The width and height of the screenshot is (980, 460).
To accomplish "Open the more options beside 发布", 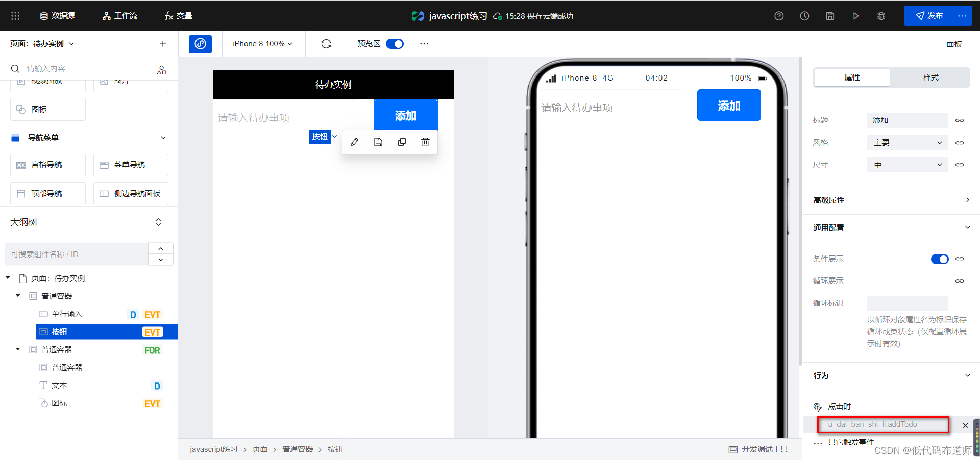I will tap(962, 16).
